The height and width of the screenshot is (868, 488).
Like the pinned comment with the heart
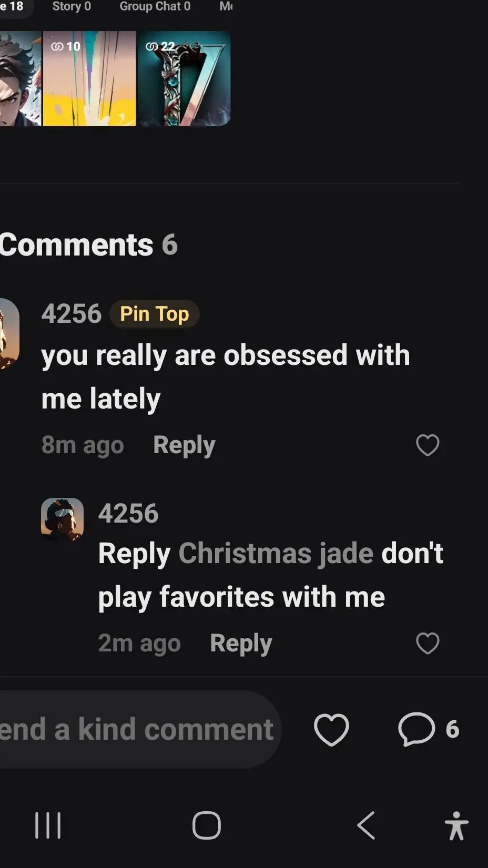427,445
